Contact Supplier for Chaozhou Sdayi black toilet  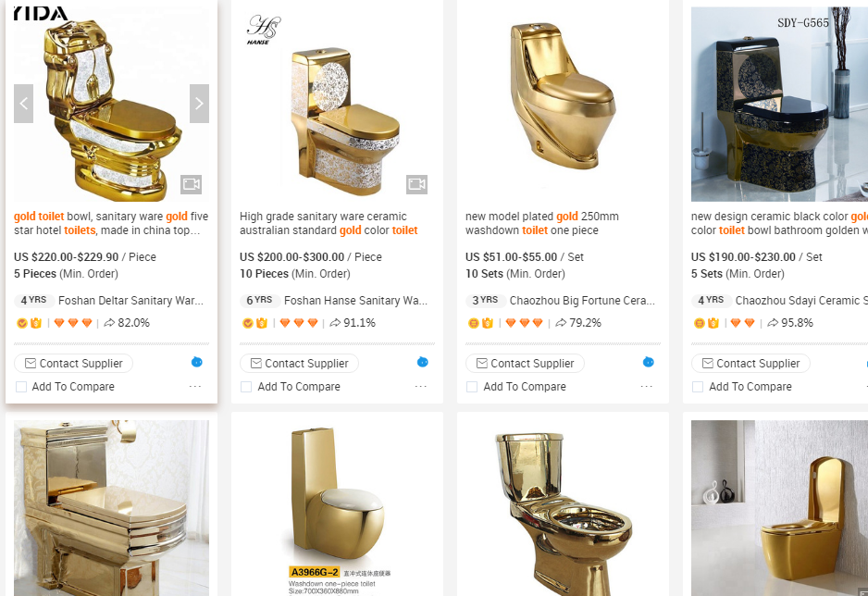click(750, 364)
